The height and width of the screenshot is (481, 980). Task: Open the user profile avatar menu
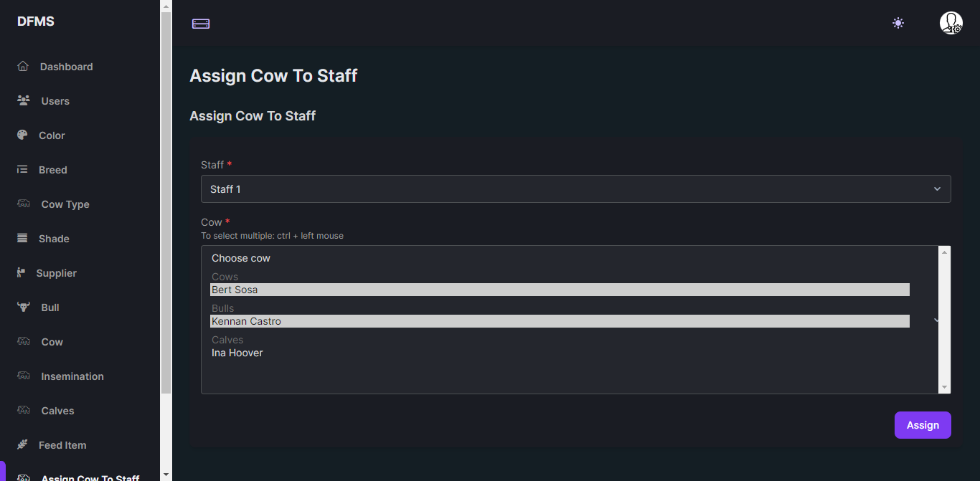(x=951, y=23)
